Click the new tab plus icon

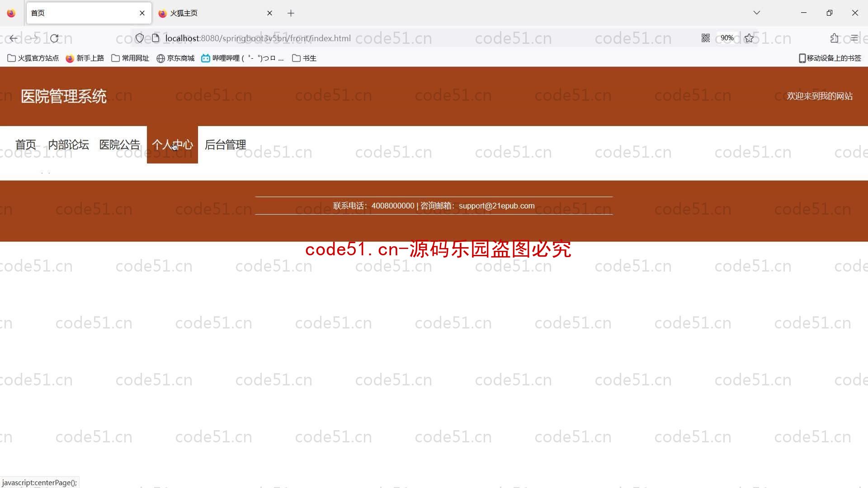pos(292,13)
